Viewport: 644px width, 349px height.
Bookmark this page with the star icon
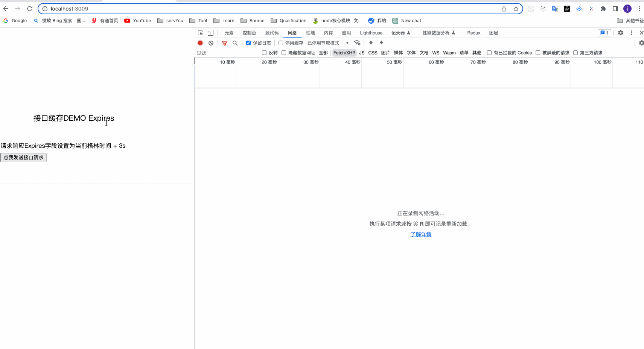516,9
